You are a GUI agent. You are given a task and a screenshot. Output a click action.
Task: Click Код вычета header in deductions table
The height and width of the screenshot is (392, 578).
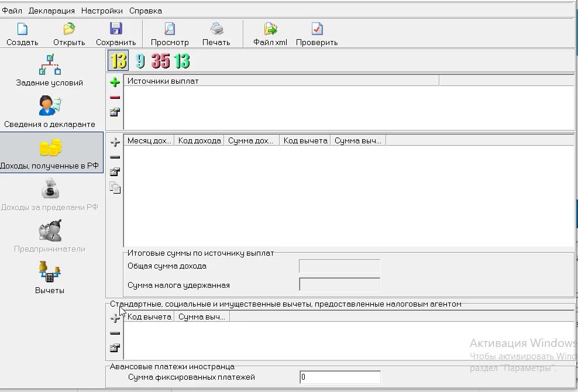click(x=149, y=317)
